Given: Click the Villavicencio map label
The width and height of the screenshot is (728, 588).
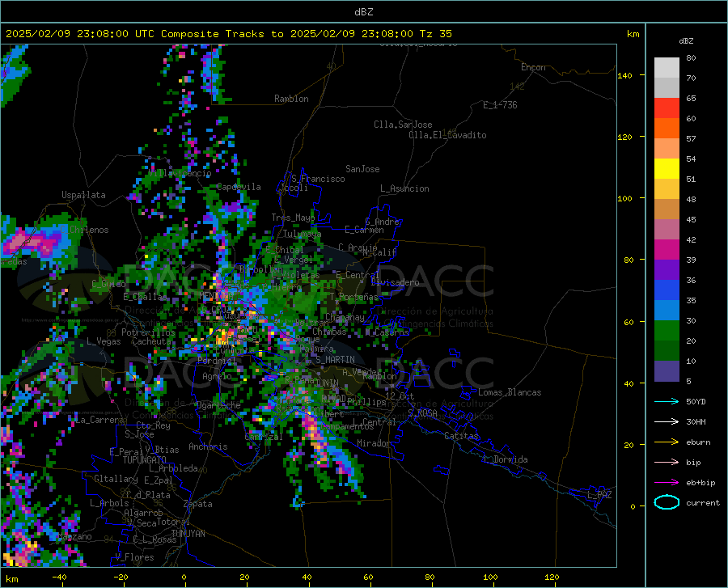Looking at the screenshot, I should 180,173.
